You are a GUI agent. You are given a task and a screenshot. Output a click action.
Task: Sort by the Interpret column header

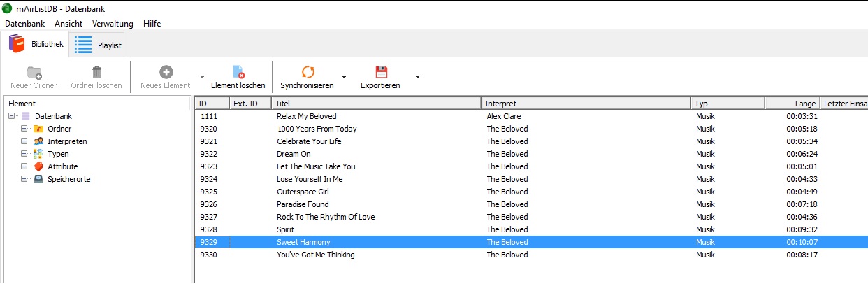(586, 104)
